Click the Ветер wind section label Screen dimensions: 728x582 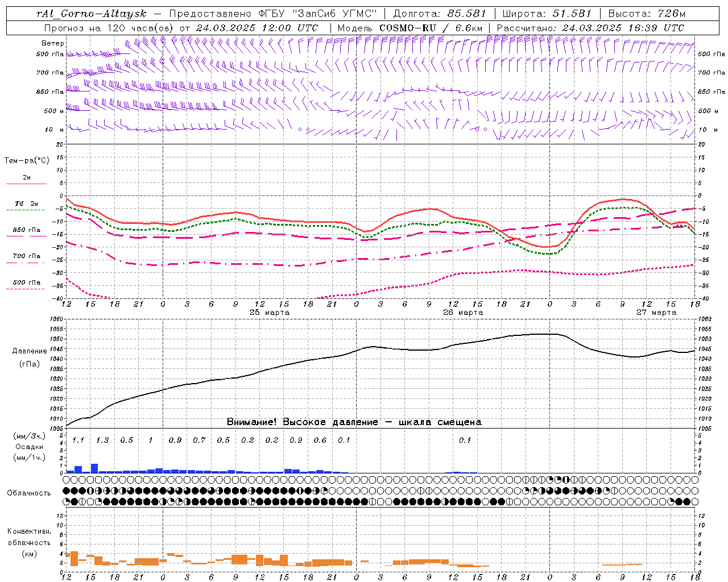[53, 43]
